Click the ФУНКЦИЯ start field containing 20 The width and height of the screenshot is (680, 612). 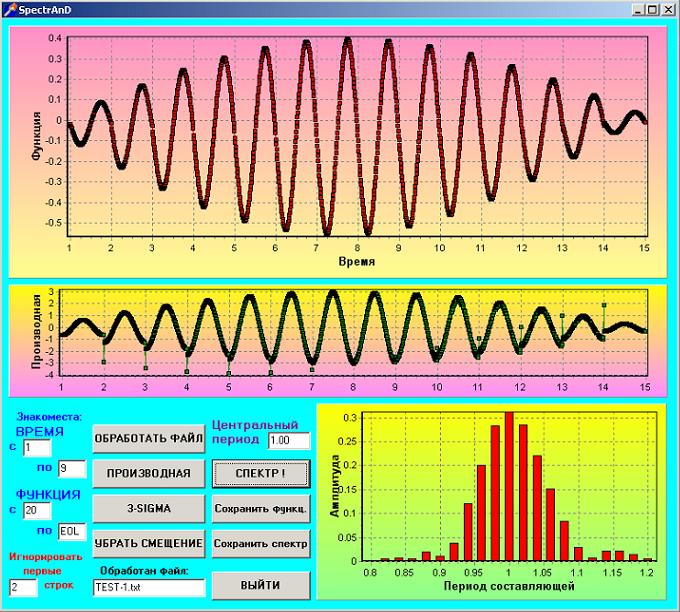tap(36, 511)
